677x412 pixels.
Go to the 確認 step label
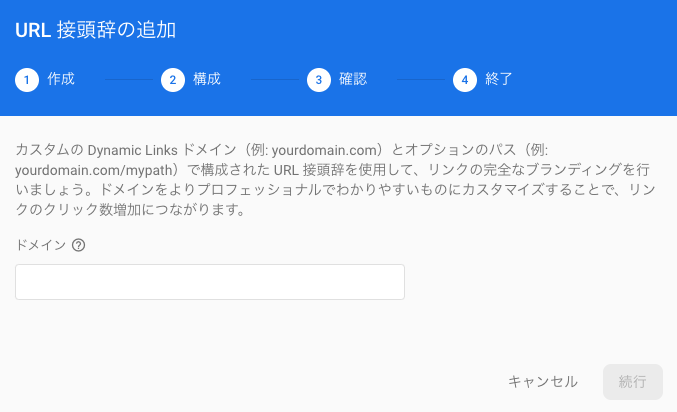pyautogui.click(x=353, y=79)
